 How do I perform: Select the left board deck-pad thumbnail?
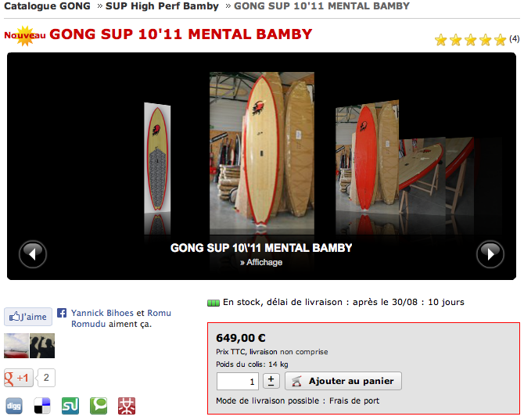(x=157, y=158)
